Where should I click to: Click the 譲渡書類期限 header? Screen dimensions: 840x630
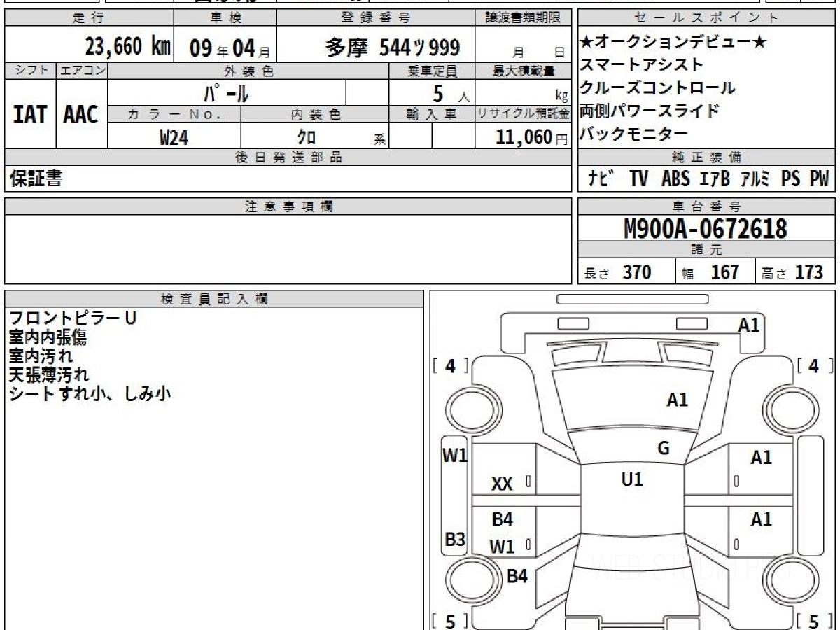coord(524,18)
